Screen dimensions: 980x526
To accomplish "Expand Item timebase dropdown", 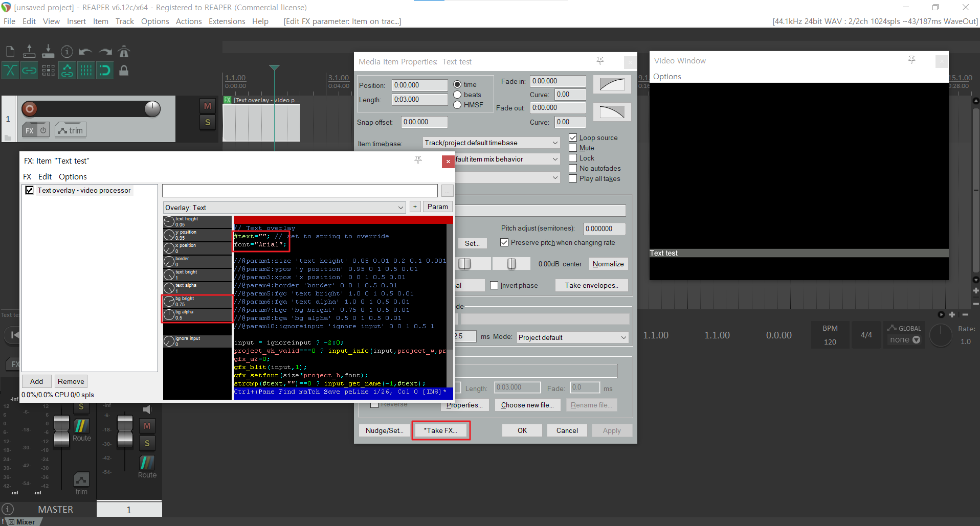I will pyautogui.click(x=492, y=143).
